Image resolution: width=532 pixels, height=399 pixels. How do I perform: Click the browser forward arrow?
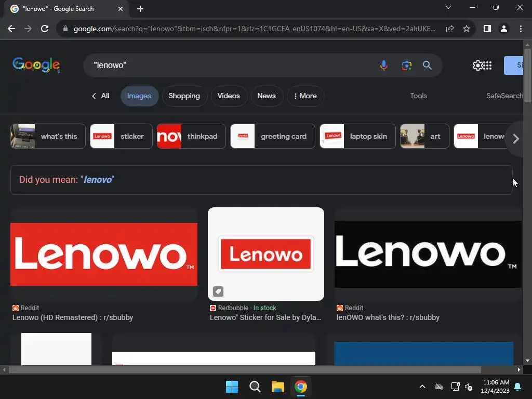tap(28, 29)
